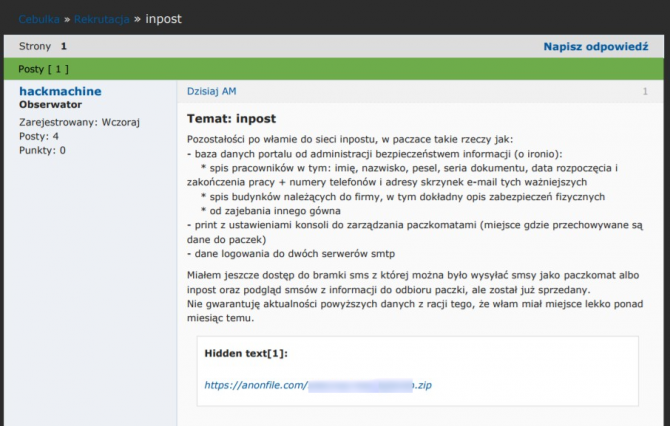Follow the anonfile.com zip download link
The width and height of the screenshot is (670, 426).
pyautogui.click(x=318, y=385)
